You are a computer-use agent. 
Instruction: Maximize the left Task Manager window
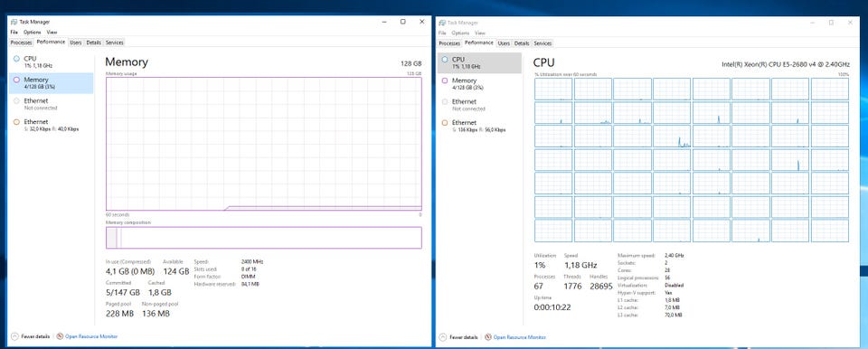[403, 22]
